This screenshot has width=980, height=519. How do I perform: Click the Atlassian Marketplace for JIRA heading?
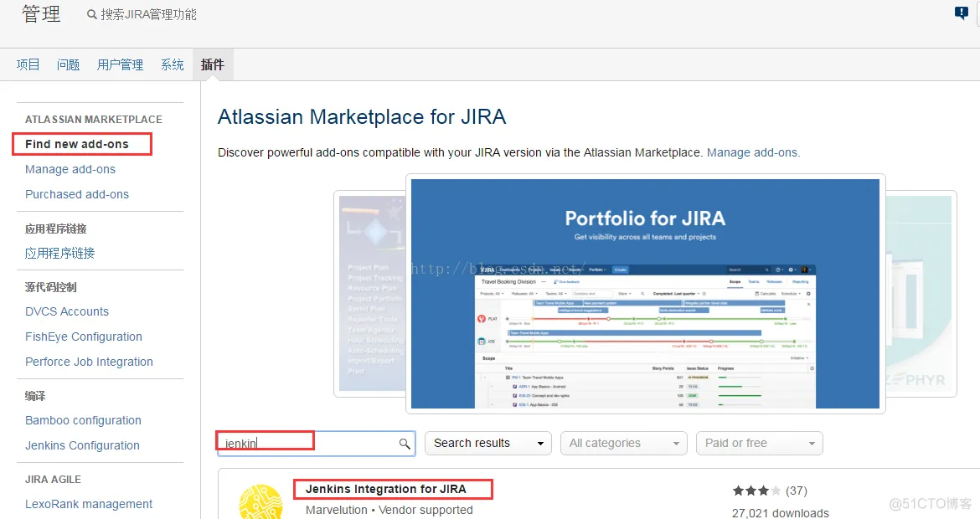point(362,117)
